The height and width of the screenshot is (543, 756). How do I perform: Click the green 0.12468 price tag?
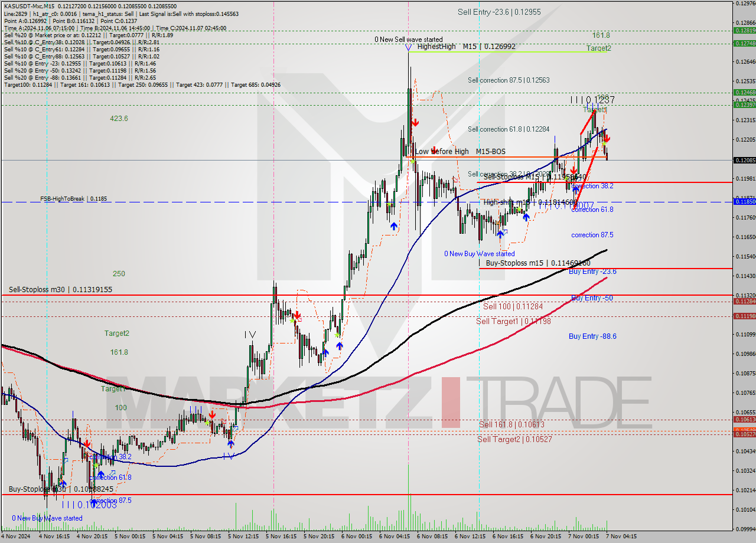744,92
